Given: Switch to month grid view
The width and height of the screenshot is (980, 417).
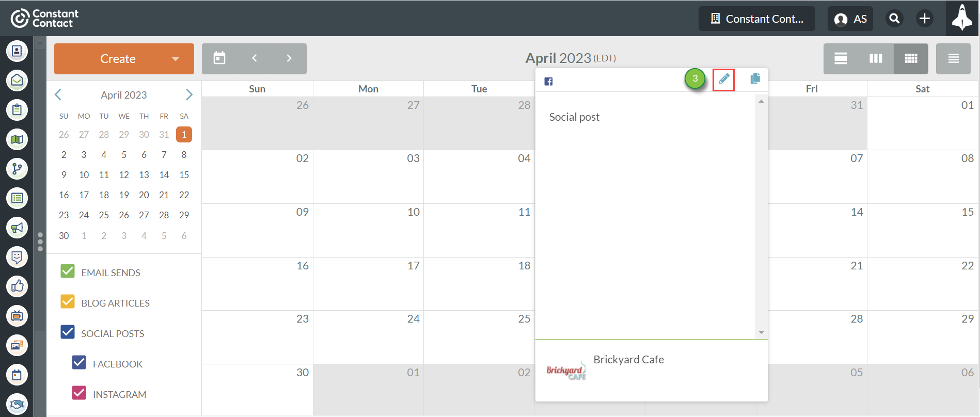Looking at the screenshot, I should tap(911, 58).
